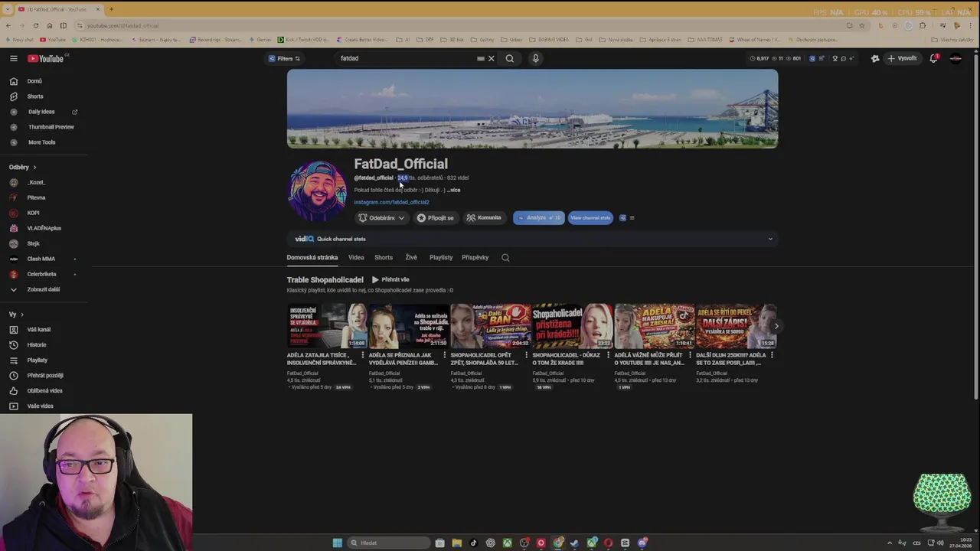Open notifications bell
This screenshot has height=551, width=980.
click(x=933, y=58)
